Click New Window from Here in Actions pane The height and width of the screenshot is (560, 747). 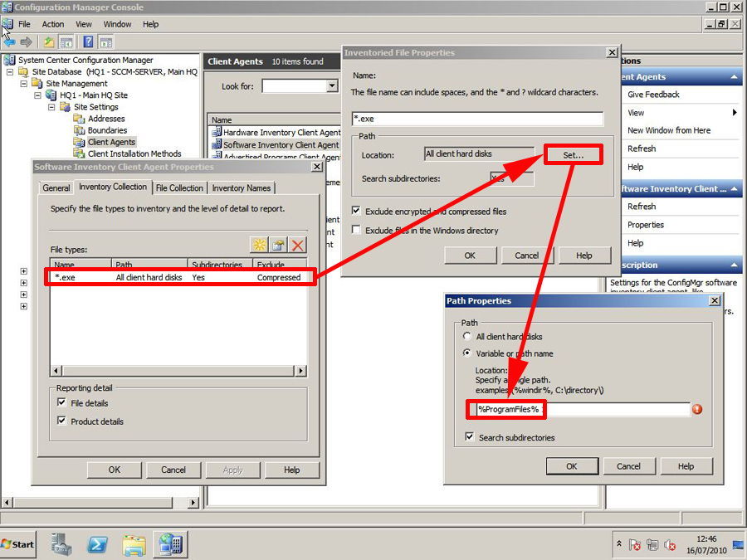point(669,130)
